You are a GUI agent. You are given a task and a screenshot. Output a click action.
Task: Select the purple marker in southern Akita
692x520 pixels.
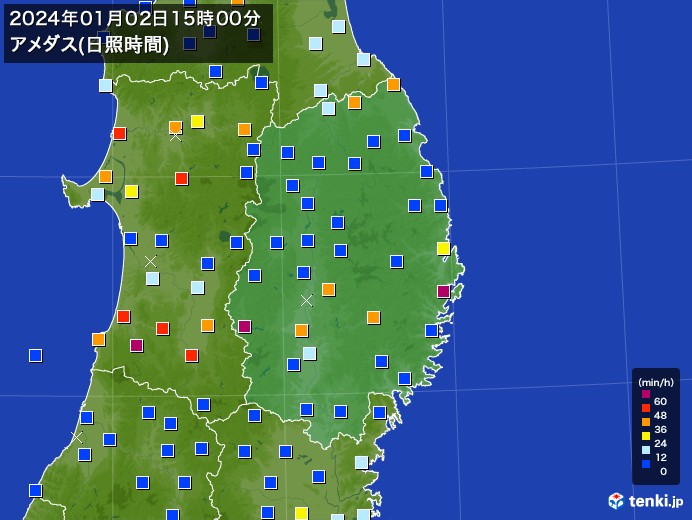pos(136,345)
